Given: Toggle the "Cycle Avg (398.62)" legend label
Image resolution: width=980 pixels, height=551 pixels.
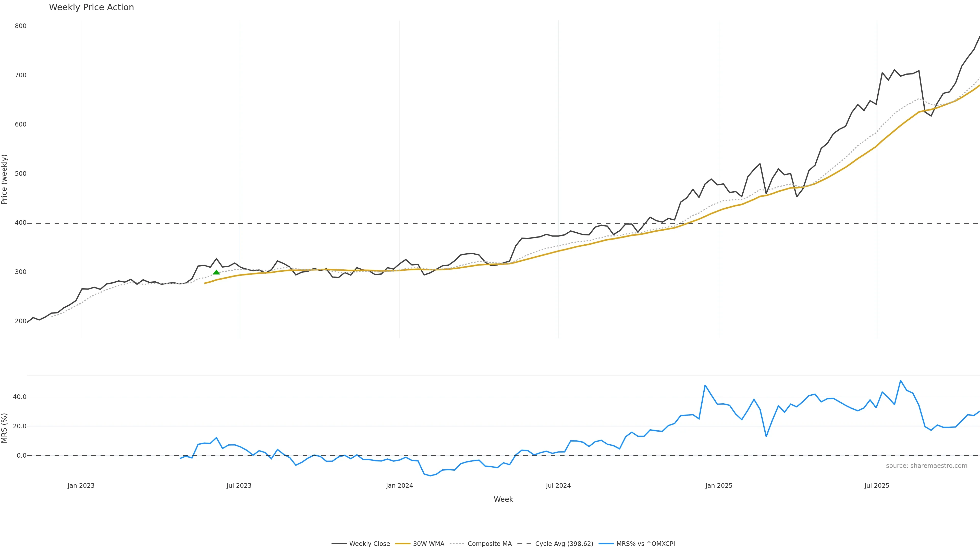Looking at the screenshot, I should [x=564, y=544].
